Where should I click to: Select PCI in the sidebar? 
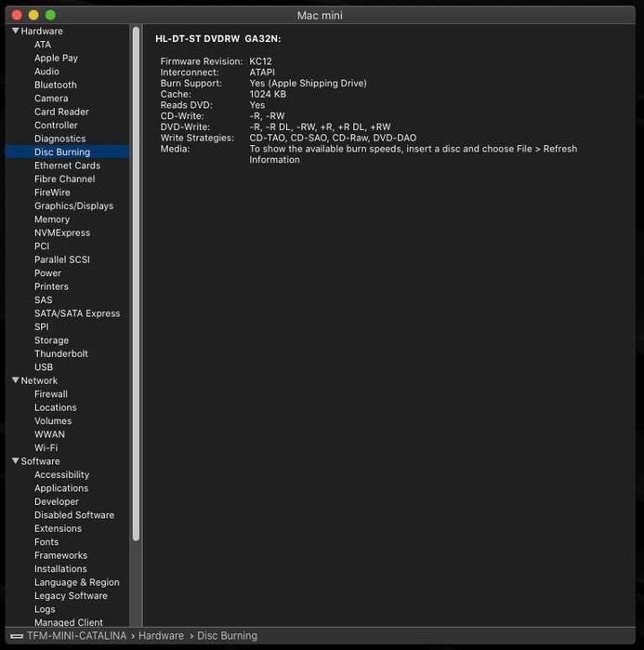42,246
